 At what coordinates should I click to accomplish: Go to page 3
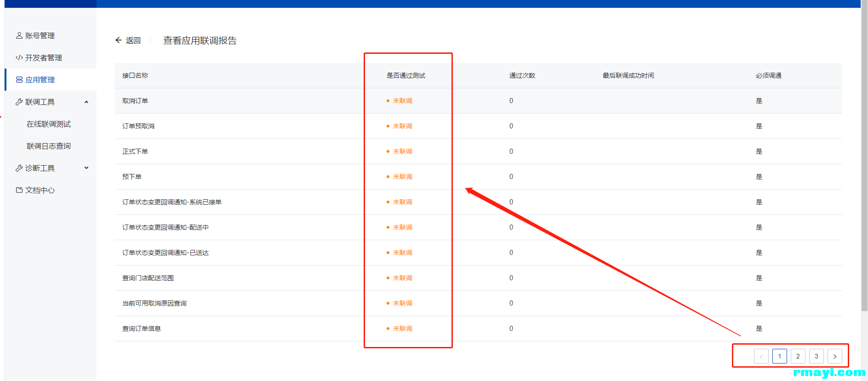[817, 356]
